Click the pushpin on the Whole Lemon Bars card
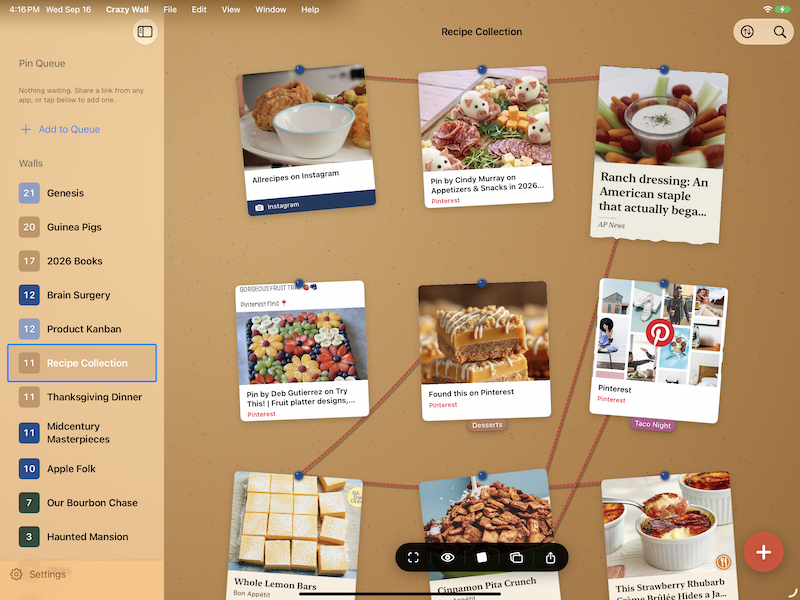The image size is (800, 600). click(299, 476)
